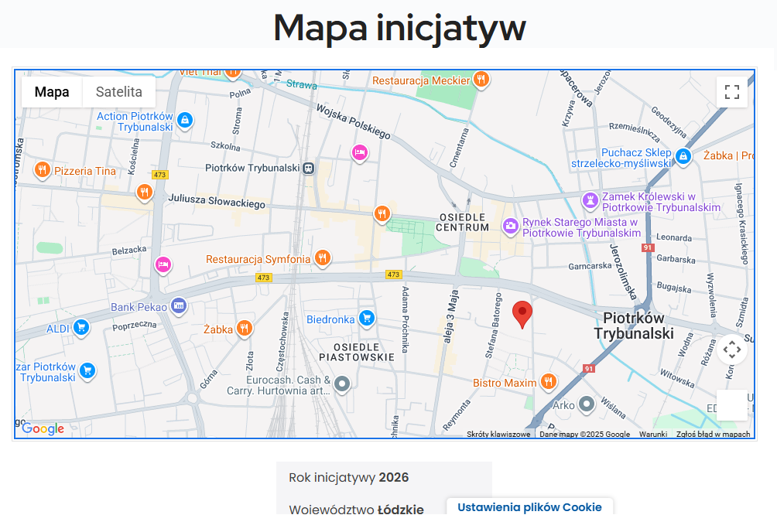Select the Pizzeria Tina marker
The image size is (777, 532).
(42, 170)
